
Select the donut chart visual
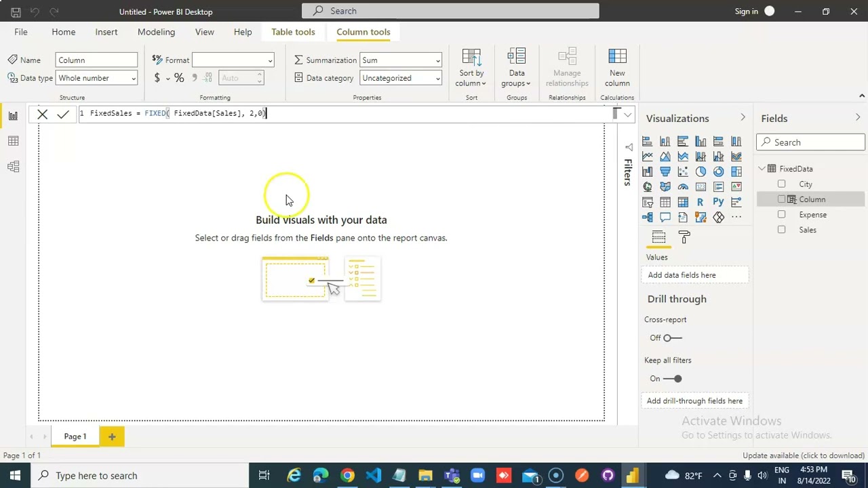coord(718,171)
